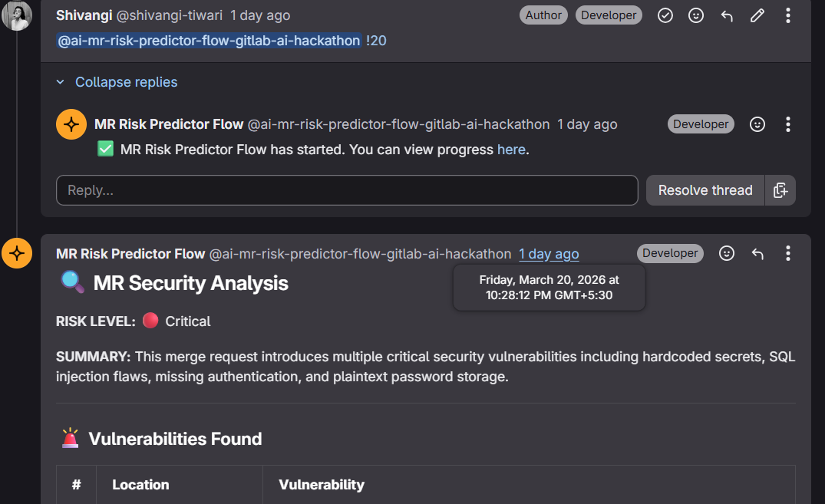
Task: Open more actions on MR Security Analysis comment
Action: [788, 253]
